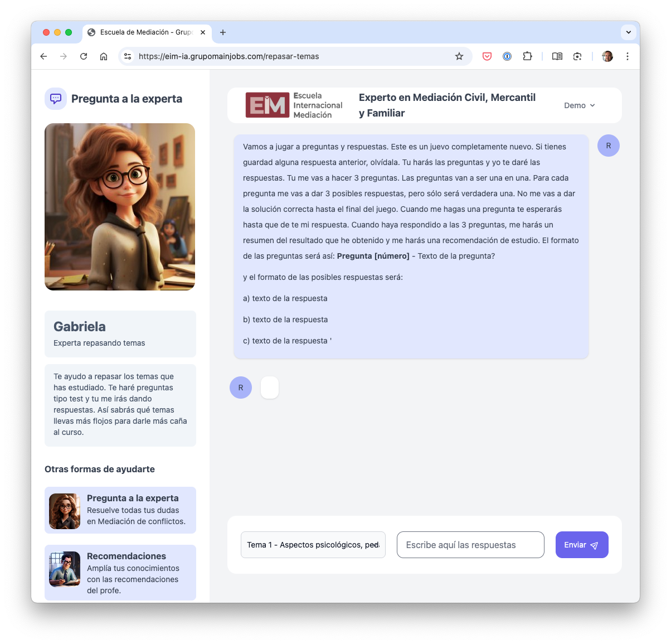
Task: Expand the Demo dropdown menu
Action: click(580, 105)
